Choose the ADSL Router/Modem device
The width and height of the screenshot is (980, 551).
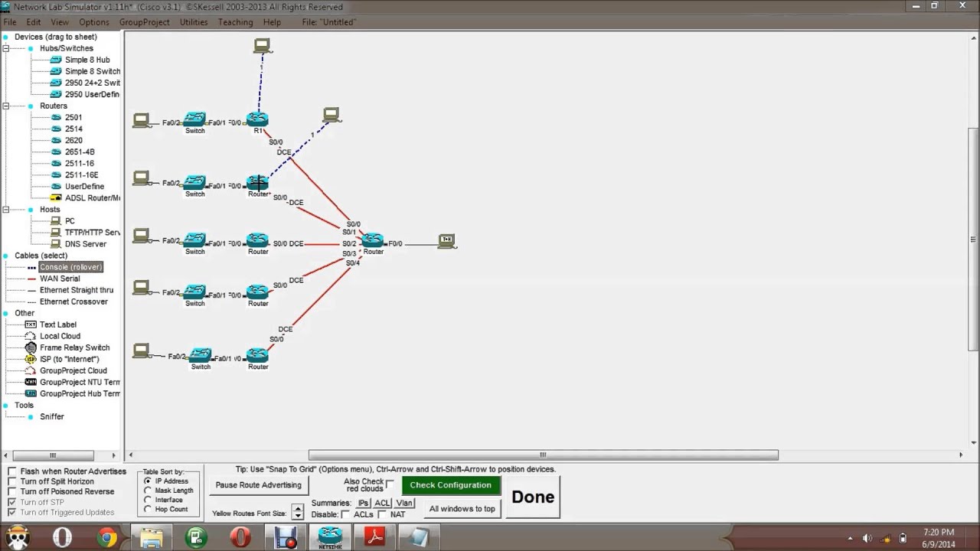(93, 197)
